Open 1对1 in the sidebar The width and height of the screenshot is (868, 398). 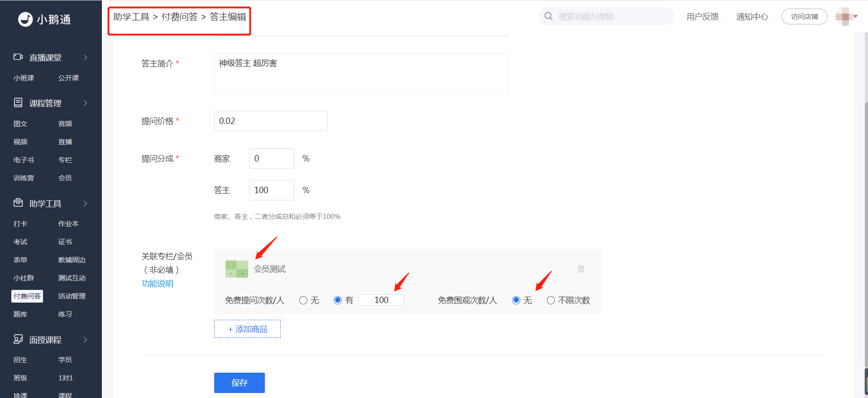66,378
